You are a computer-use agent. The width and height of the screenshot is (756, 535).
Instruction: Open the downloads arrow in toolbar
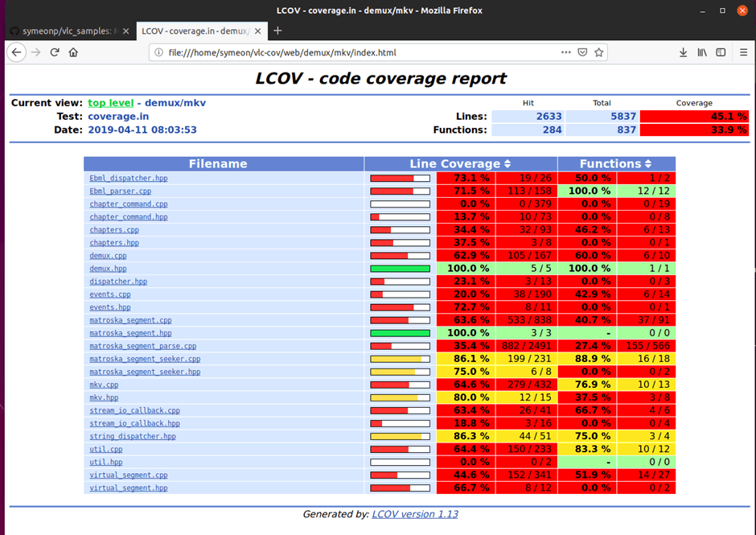coord(683,52)
